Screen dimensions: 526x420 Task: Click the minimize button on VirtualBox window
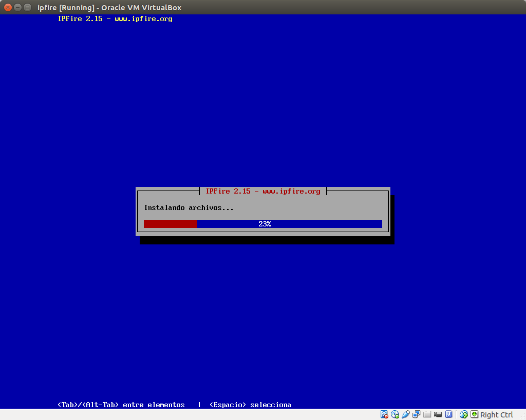19,7
